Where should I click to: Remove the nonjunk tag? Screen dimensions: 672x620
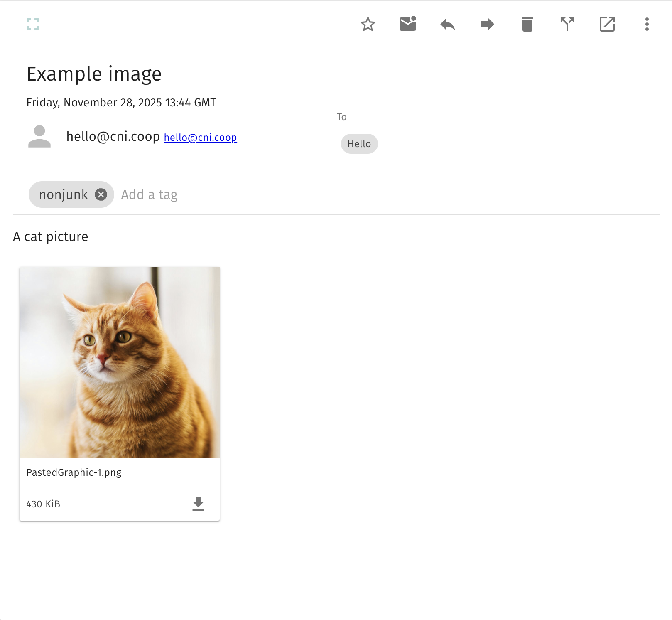coord(101,194)
